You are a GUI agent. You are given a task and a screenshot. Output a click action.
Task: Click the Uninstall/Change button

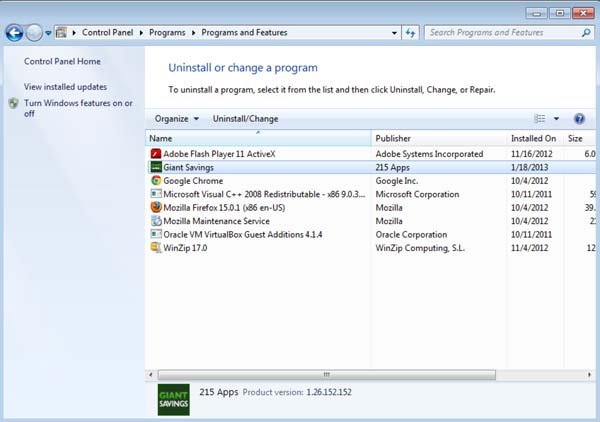click(x=246, y=119)
